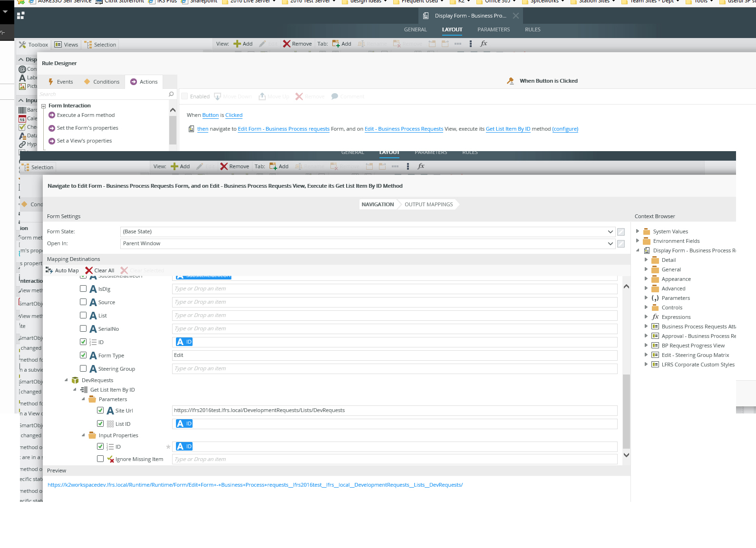Toggle the List checkbox

(x=83, y=315)
